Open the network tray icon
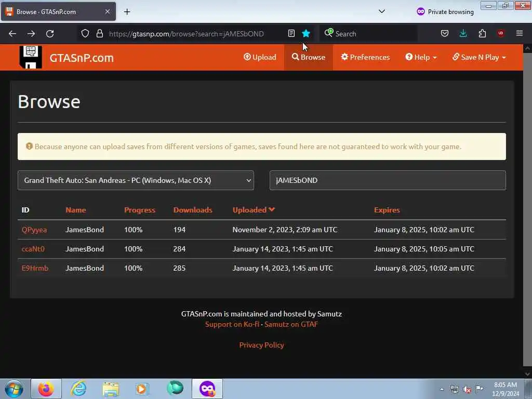This screenshot has width=532, height=399. click(454, 389)
